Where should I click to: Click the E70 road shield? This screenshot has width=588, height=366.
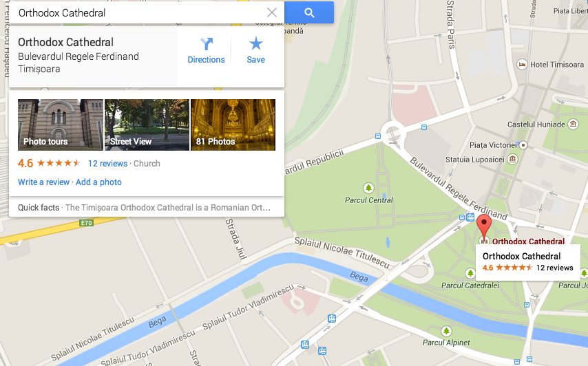coord(86,224)
